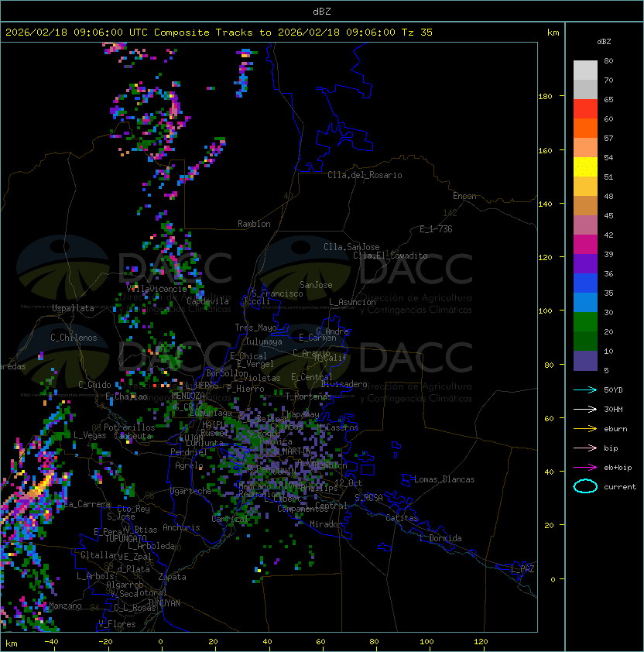644x652 pixels.
Task: Click the cyan 'current' ellipse legend symbol
Action: pyautogui.click(x=585, y=486)
